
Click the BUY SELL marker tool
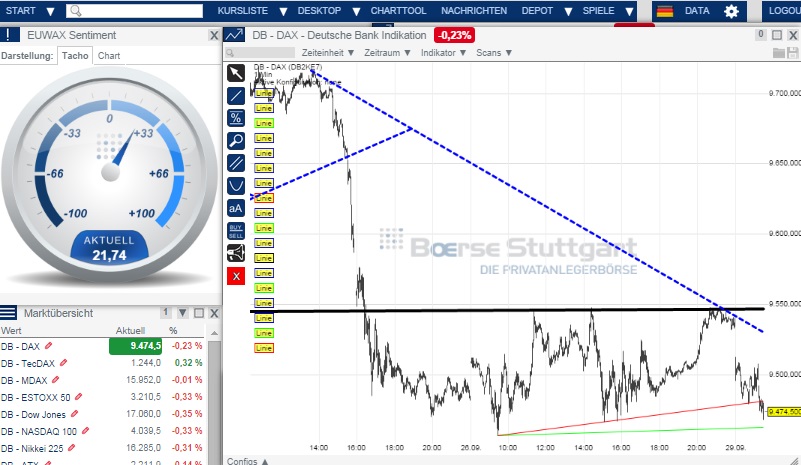tap(235, 230)
